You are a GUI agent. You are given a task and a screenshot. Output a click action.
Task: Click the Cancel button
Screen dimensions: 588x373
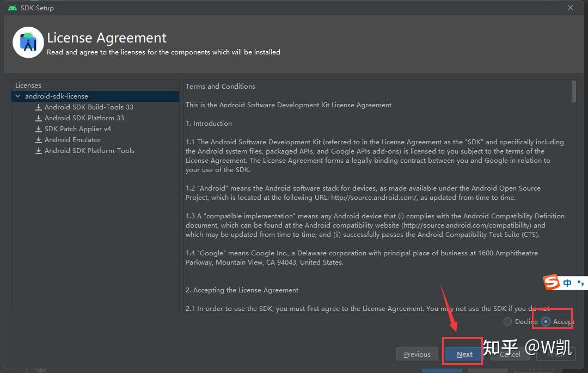(x=510, y=354)
